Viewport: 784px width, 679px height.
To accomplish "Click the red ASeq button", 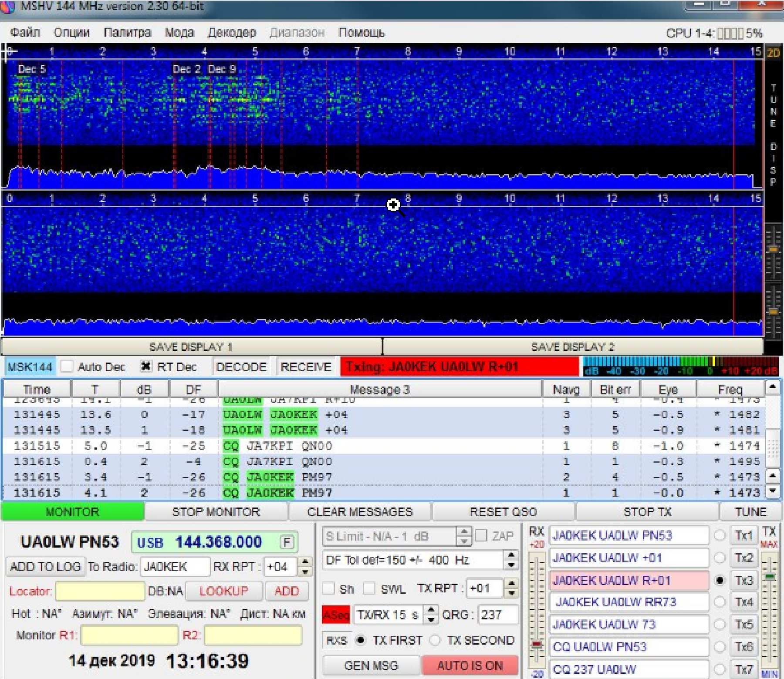I will pos(336,615).
